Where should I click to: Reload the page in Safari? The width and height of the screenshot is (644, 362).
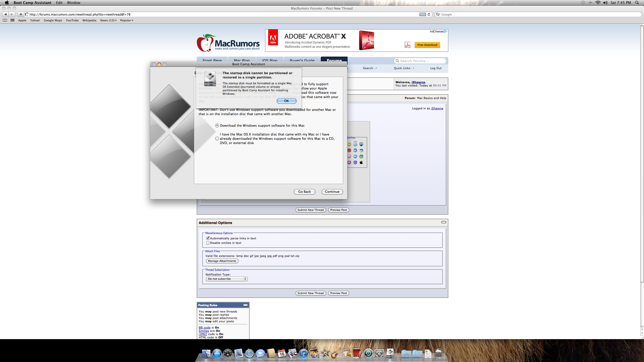coord(429,14)
